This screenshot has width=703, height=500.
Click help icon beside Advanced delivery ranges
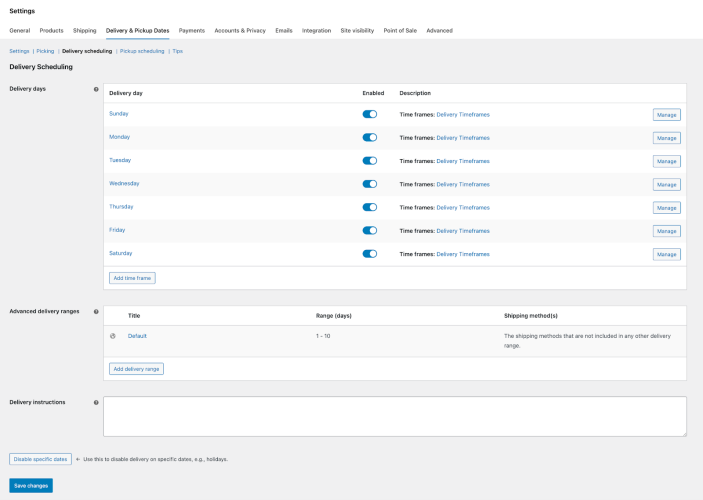(x=96, y=311)
